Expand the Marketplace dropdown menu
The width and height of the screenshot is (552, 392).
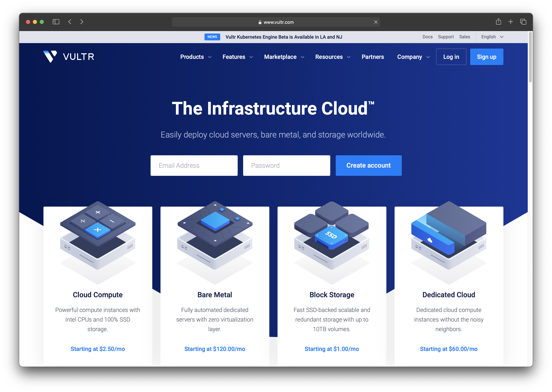[284, 57]
